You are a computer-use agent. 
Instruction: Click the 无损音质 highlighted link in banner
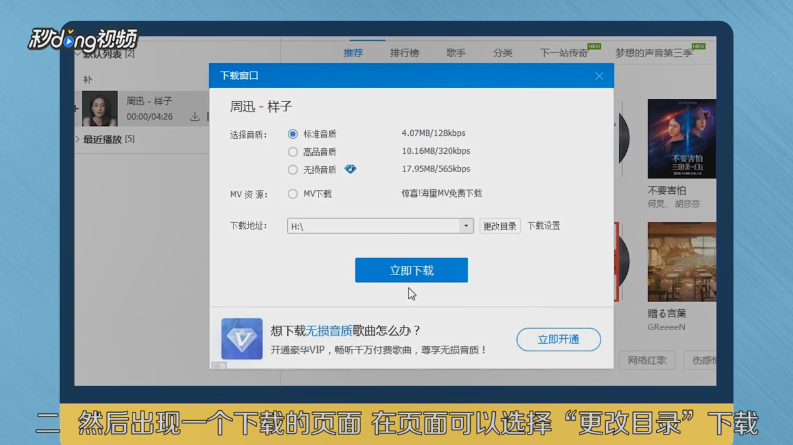329,331
